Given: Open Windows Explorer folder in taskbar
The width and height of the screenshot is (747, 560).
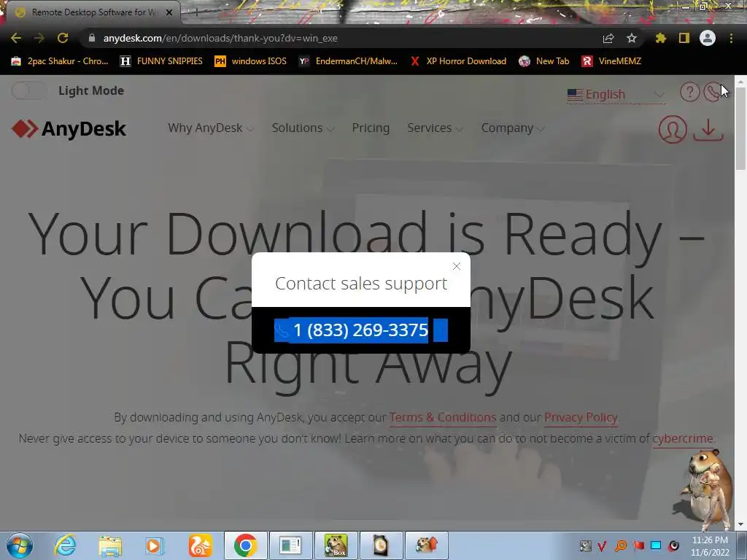Looking at the screenshot, I should click(110, 546).
